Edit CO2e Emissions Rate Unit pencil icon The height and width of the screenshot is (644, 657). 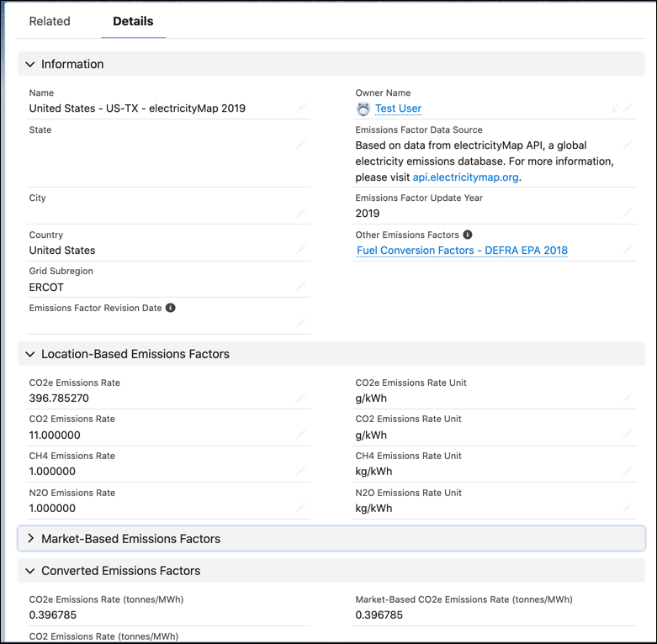(628, 398)
